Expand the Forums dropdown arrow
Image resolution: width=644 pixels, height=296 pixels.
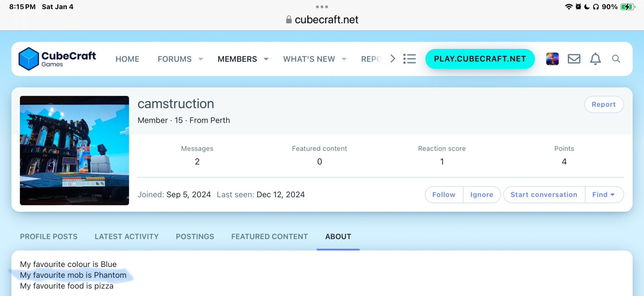(x=201, y=59)
